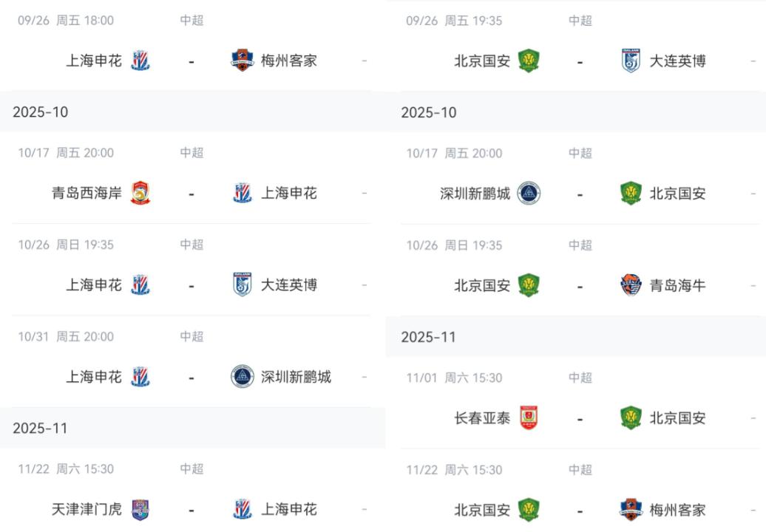Open the 长春亚泰 team name link
The image size is (766, 532).
[x=482, y=418]
